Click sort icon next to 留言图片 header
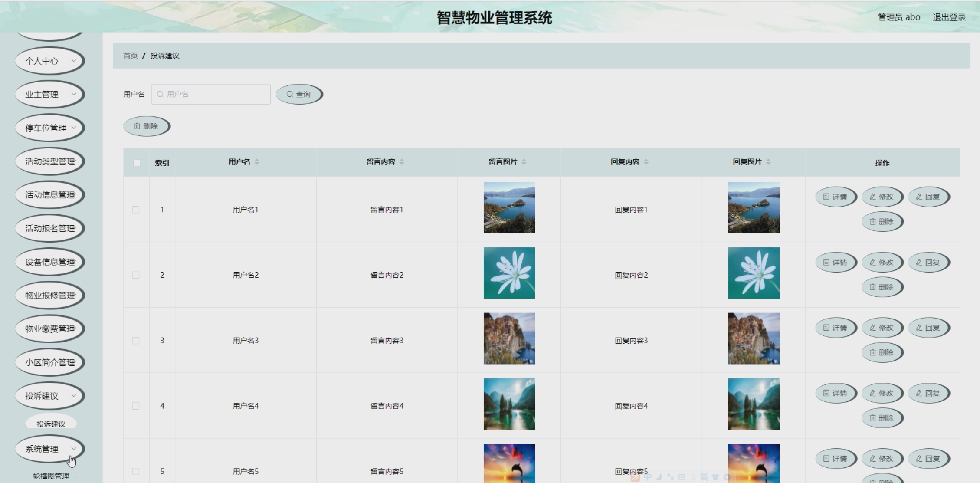The height and width of the screenshot is (483, 980). coord(524,162)
